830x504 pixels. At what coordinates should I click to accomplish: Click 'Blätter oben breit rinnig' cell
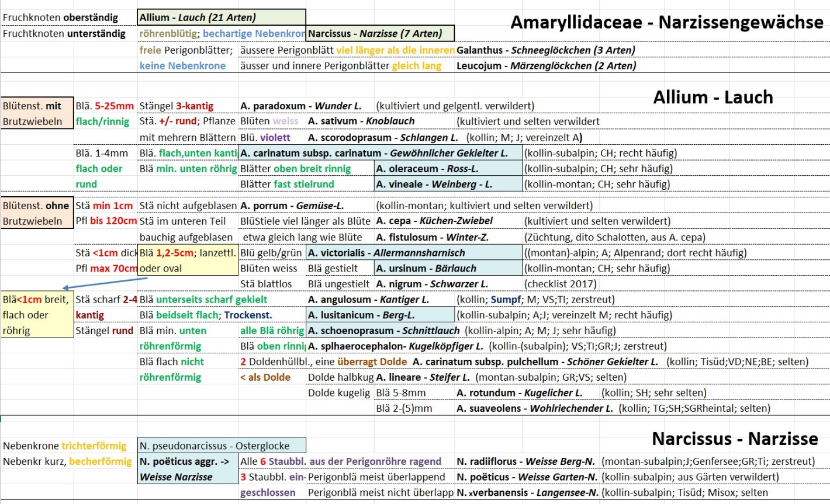click(x=295, y=168)
